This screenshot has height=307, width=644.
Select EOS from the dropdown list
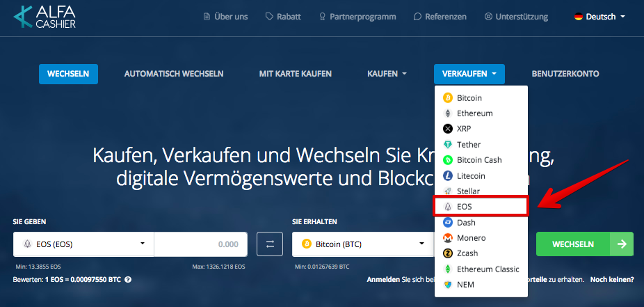click(481, 207)
